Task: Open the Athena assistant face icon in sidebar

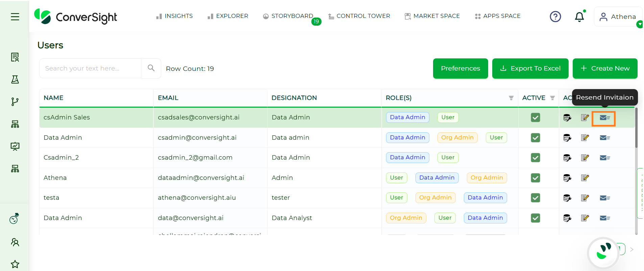Action: (14, 219)
